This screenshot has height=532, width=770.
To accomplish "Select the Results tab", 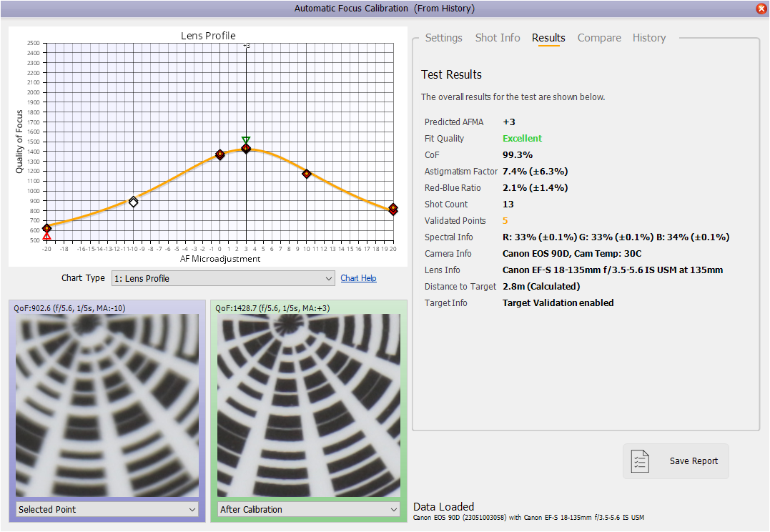I will (x=548, y=38).
